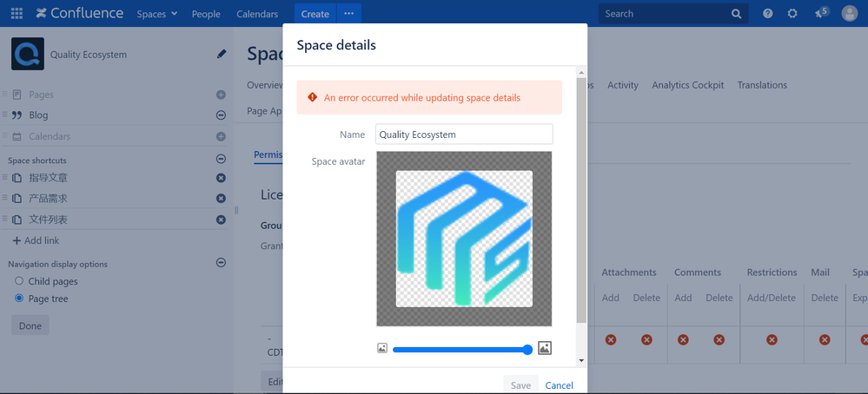Open the 产品需求 shortcut link

(x=48, y=199)
